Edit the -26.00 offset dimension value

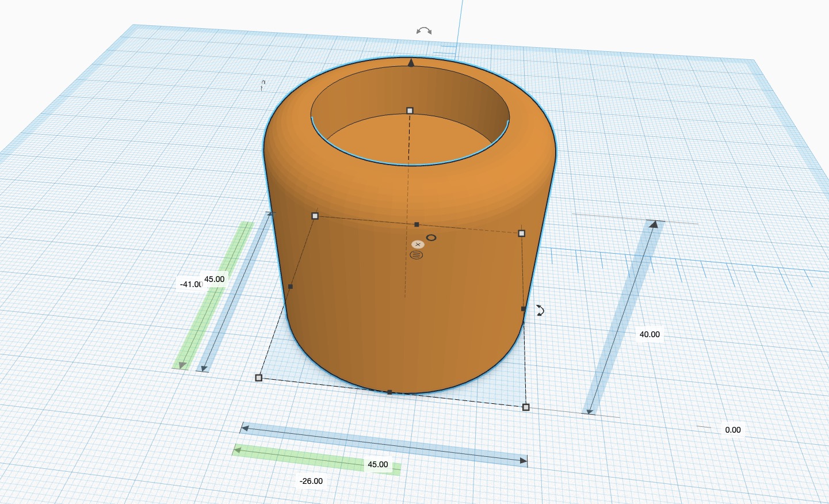[x=311, y=481]
